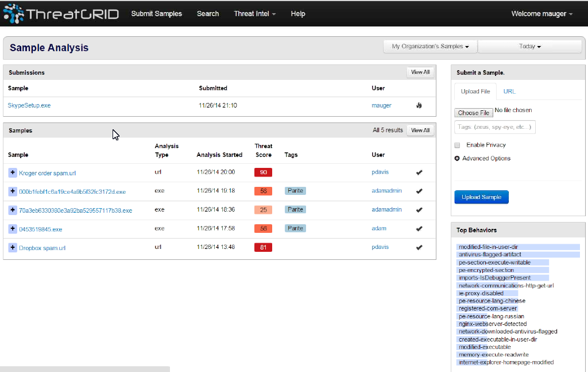Expand the Kroger order spam.url row
The height and width of the screenshot is (372, 588).
(13, 172)
